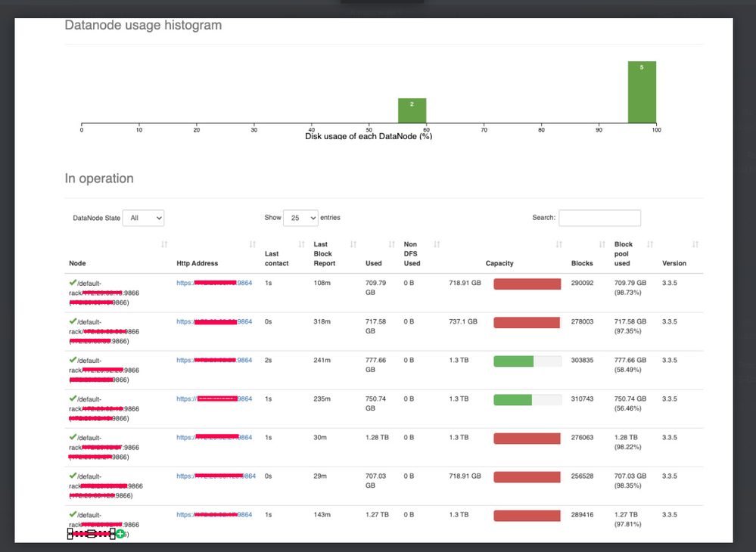This screenshot has height=552, width=756.
Task: Select the 718.91 GB capacity in first row
Action: click(465, 284)
